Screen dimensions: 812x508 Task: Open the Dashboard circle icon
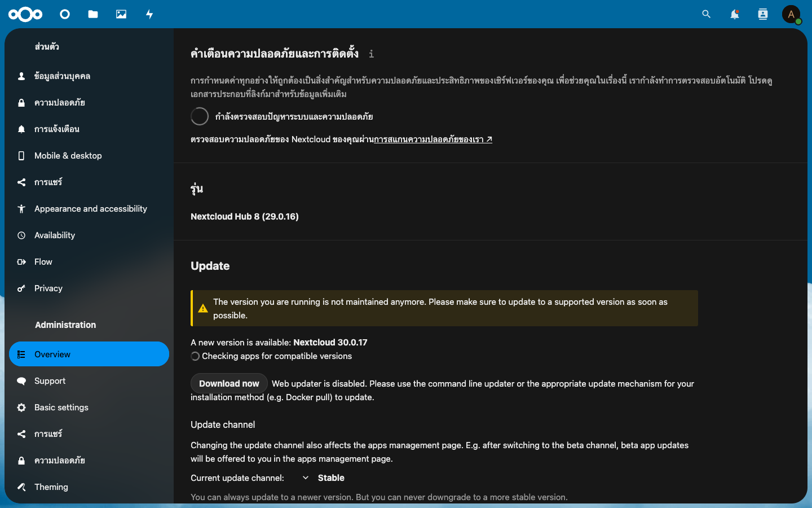[65, 14]
